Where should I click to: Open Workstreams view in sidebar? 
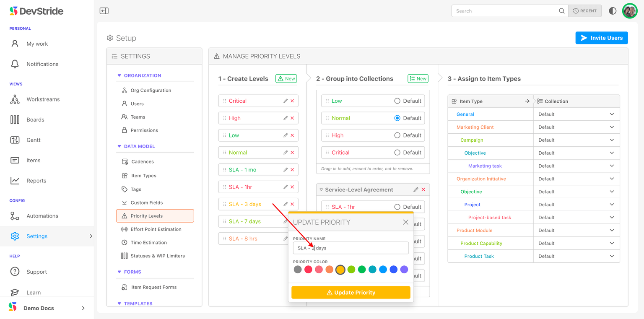43,99
